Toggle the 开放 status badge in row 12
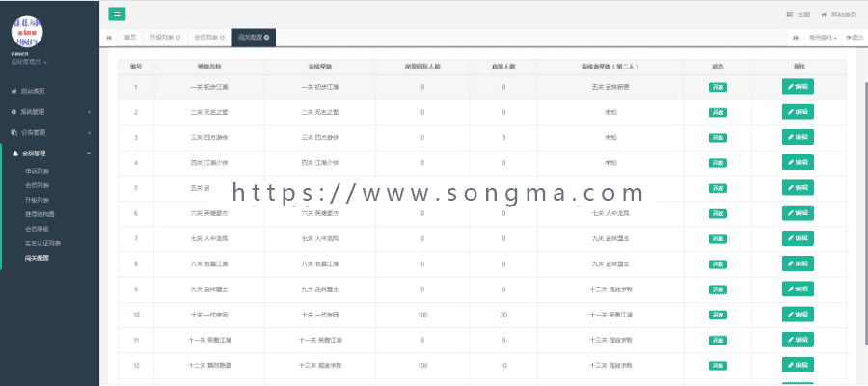 (718, 366)
